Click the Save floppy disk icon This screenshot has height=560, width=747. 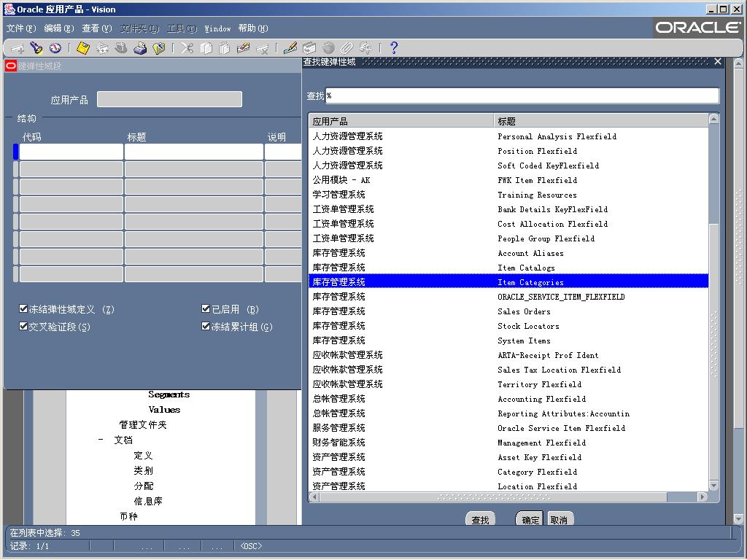(83, 48)
